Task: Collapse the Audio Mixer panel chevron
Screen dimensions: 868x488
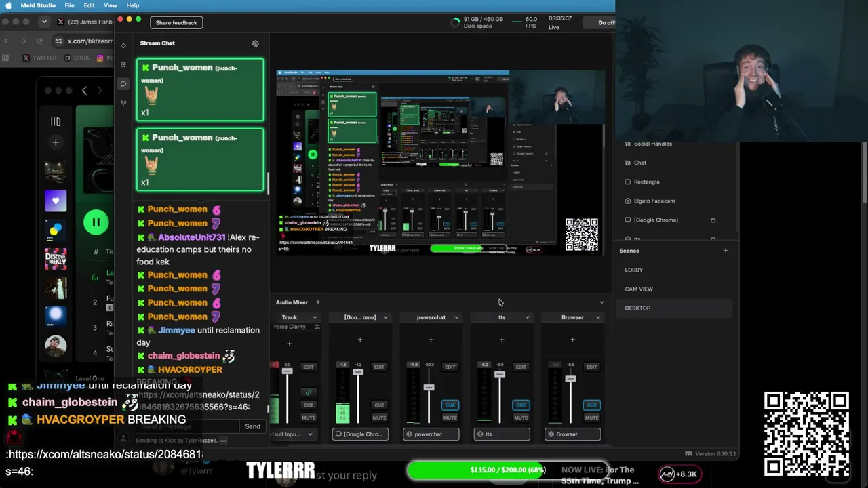Action: [601, 302]
